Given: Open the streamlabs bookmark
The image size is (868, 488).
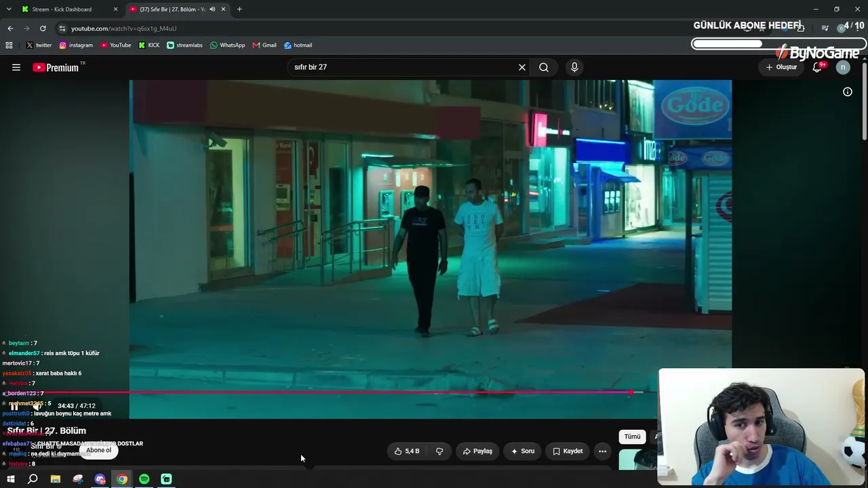Looking at the screenshot, I should [x=184, y=45].
